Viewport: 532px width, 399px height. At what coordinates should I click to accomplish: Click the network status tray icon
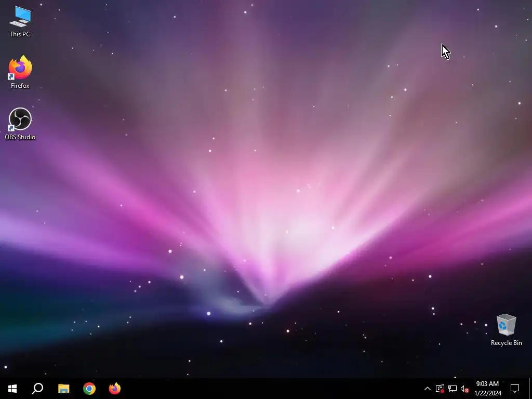[x=453, y=389]
